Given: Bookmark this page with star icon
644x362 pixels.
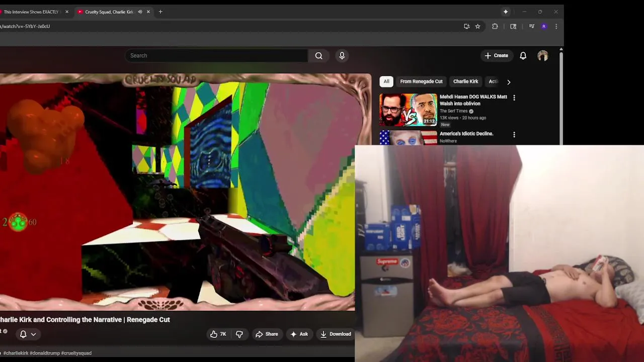Looking at the screenshot, I should click(477, 26).
